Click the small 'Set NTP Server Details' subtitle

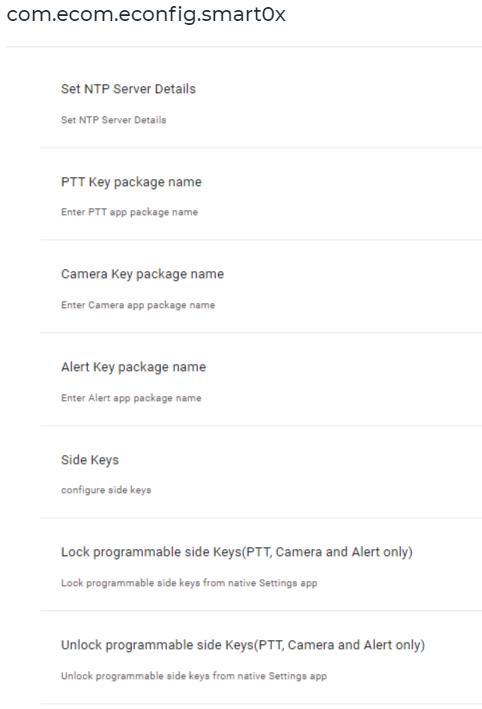113,120
